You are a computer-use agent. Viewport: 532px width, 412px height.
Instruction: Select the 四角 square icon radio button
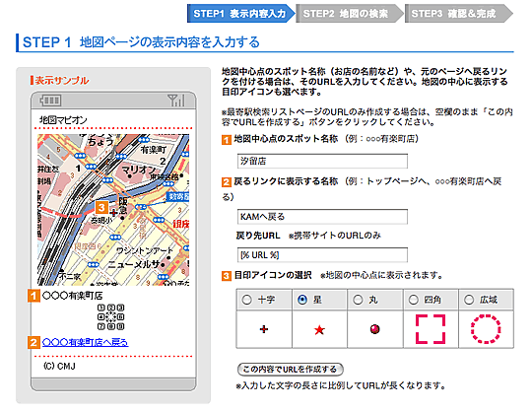click(413, 300)
